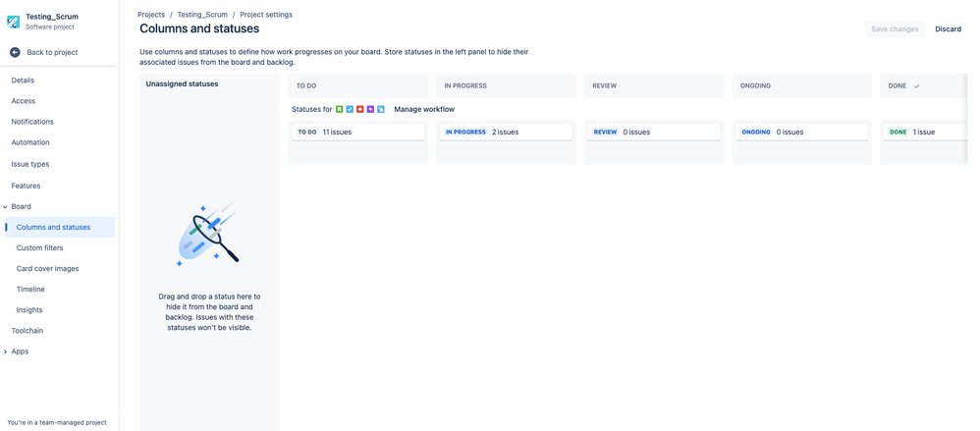This screenshot has height=431, width=980.
Task: Select Columns and statuses in sidebar
Action: click(x=60, y=228)
